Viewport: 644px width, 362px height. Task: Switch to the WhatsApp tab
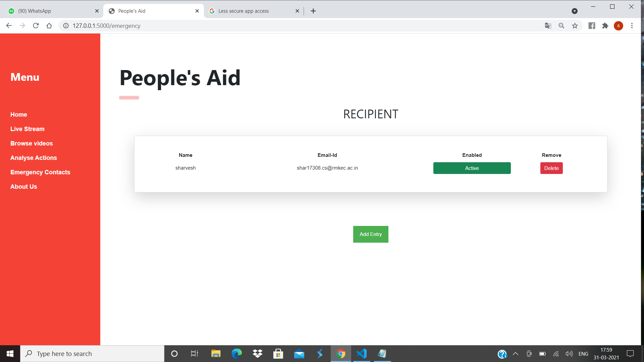(50, 11)
